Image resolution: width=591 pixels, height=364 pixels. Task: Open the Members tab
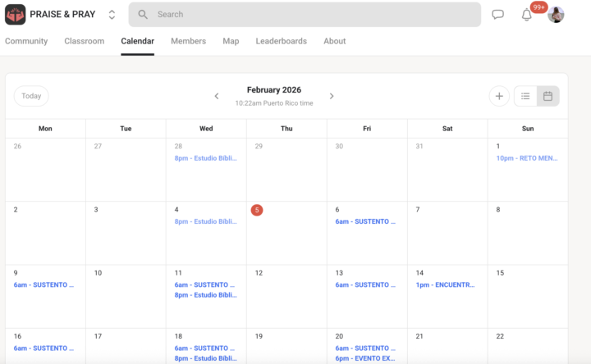[x=189, y=41]
